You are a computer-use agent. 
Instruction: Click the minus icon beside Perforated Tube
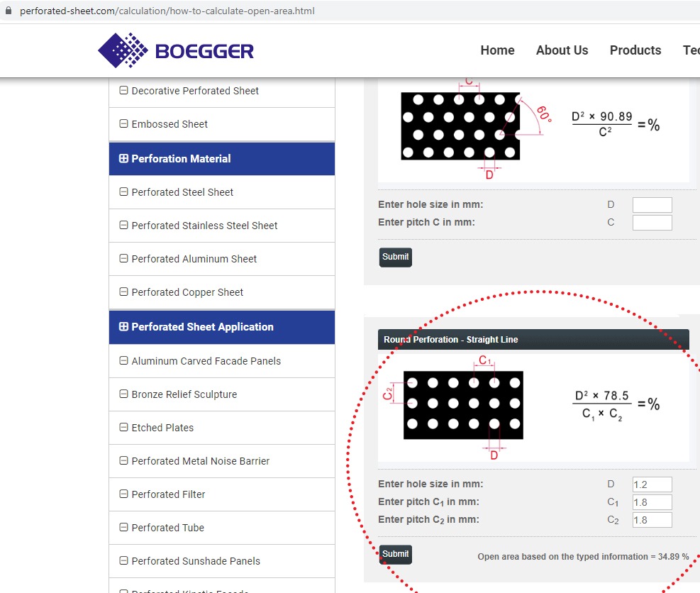tap(123, 527)
